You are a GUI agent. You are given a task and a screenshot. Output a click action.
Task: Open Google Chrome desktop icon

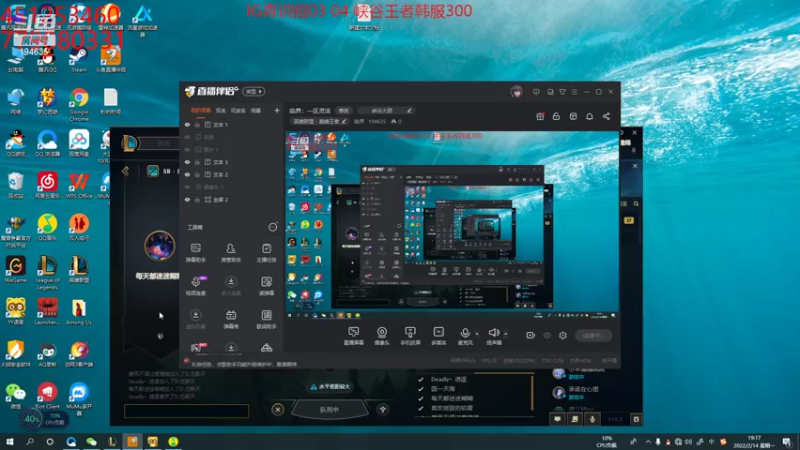[79, 104]
